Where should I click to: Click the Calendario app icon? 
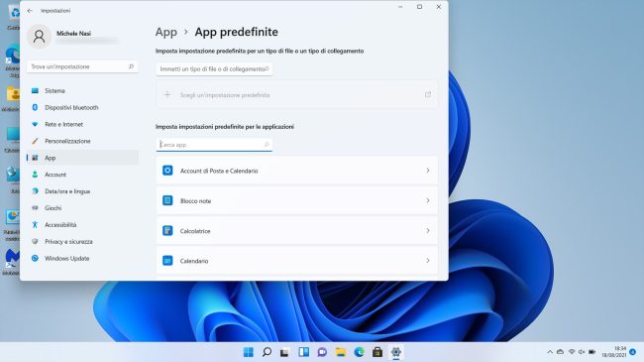[x=167, y=261]
